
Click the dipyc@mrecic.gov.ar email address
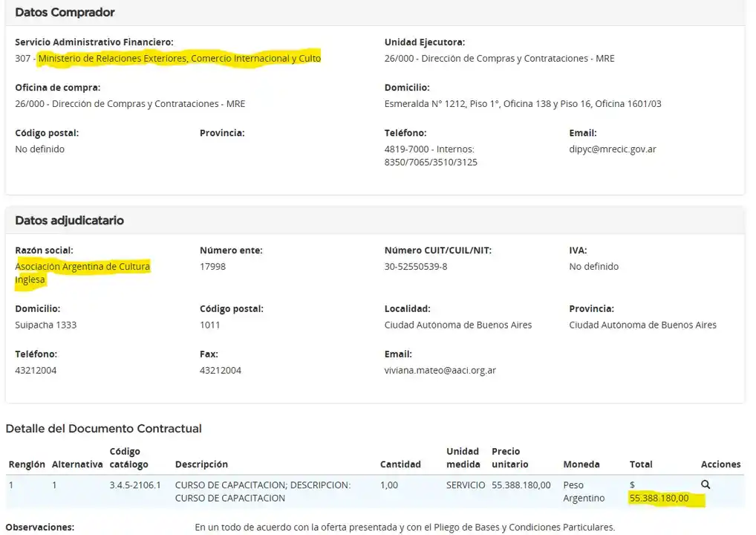(612, 149)
